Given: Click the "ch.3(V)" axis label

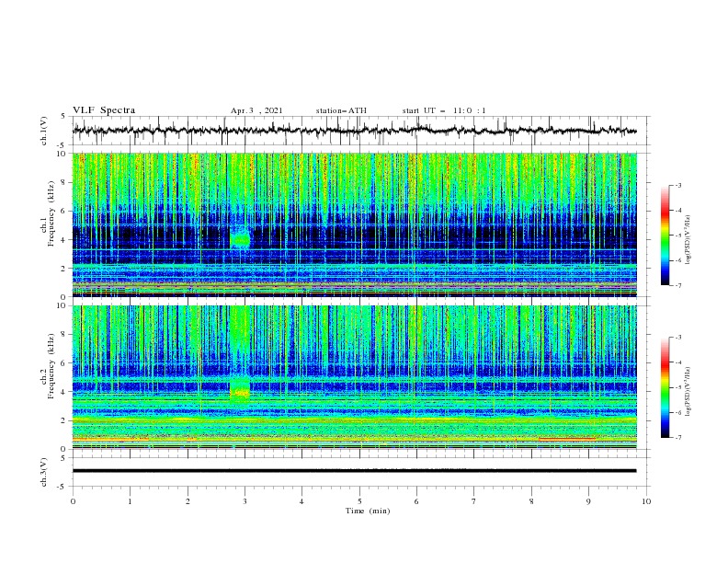Looking at the screenshot, I should (x=44, y=472).
